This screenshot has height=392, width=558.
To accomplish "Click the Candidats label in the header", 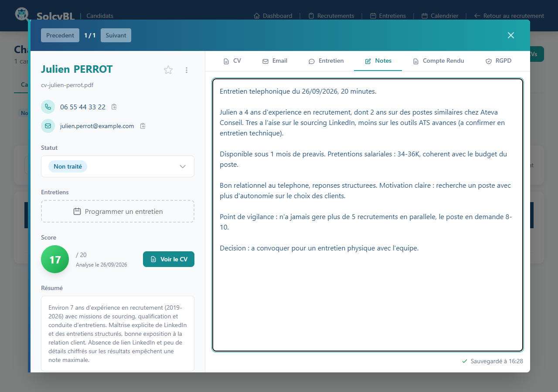I will tap(100, 16).
